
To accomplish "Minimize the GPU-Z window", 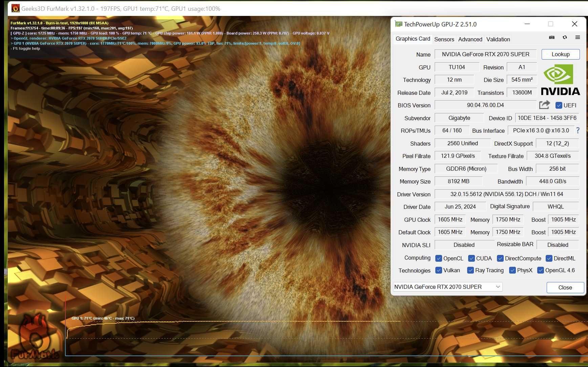I will pos(527,24).
